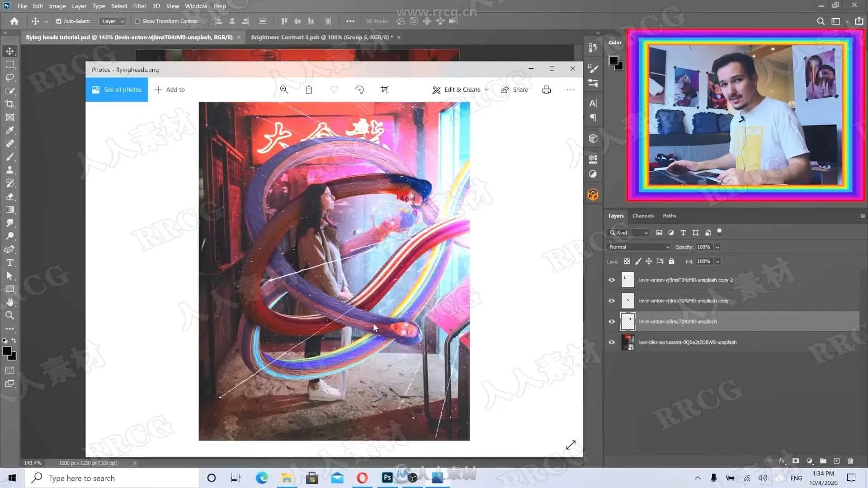
Task: Hide the levin-anton copy 2 layer
Action: coord(612,280)
